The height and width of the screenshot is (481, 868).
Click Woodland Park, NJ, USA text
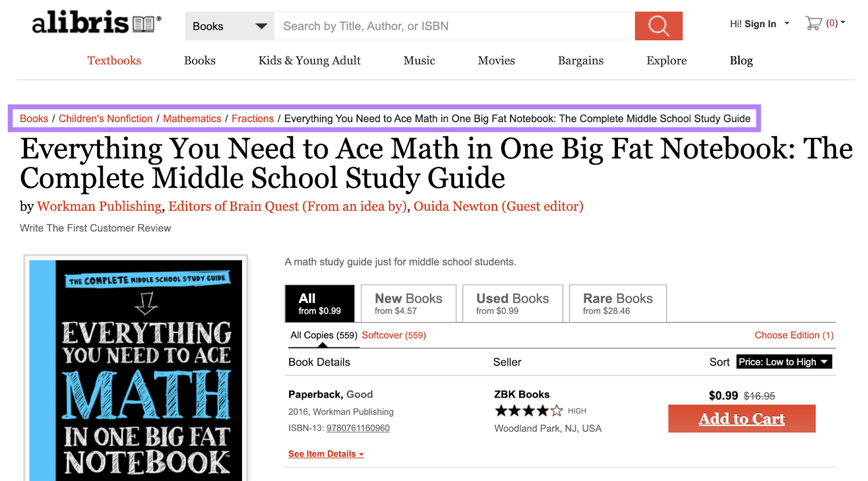(548, 428)
